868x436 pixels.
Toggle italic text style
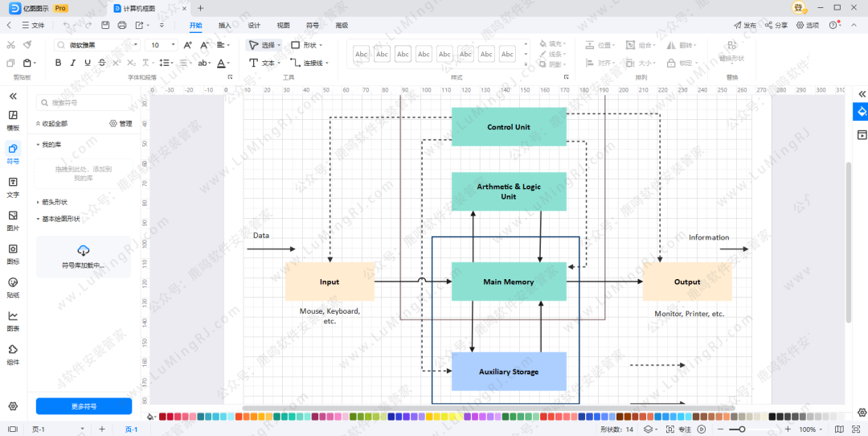tap(73, 63)
